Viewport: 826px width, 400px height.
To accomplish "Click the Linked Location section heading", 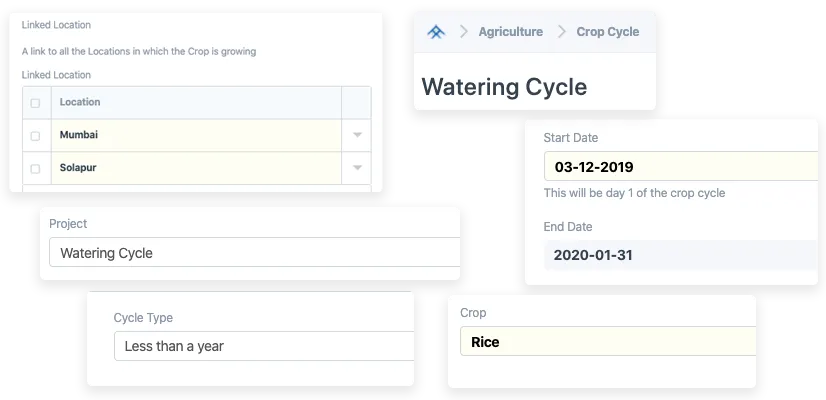I will (x=56, y=24).
